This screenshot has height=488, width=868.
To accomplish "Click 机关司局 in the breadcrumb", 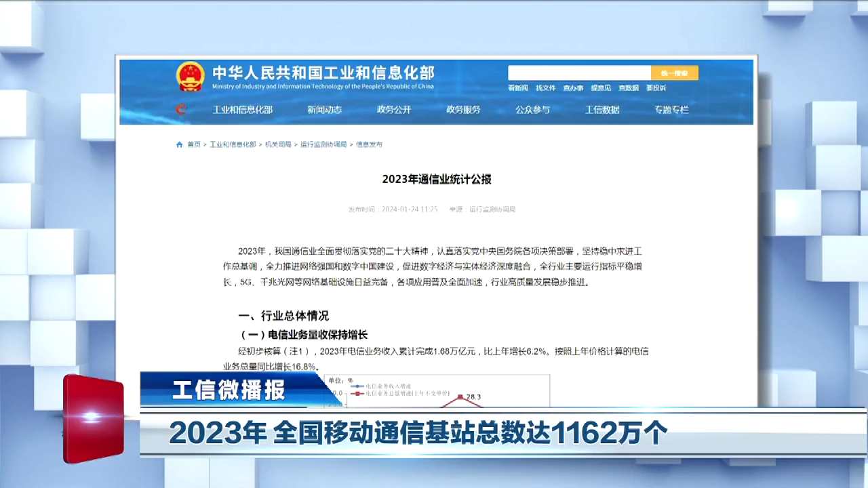I will click(278, 144).
